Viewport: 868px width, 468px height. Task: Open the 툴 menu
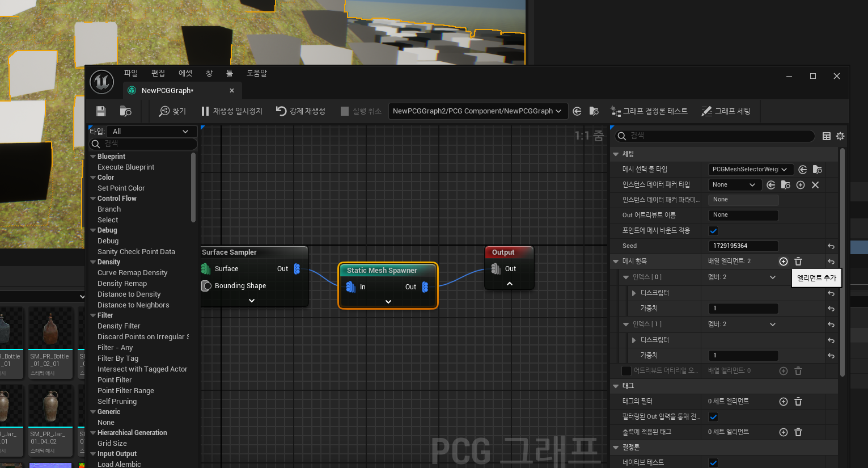230,73
